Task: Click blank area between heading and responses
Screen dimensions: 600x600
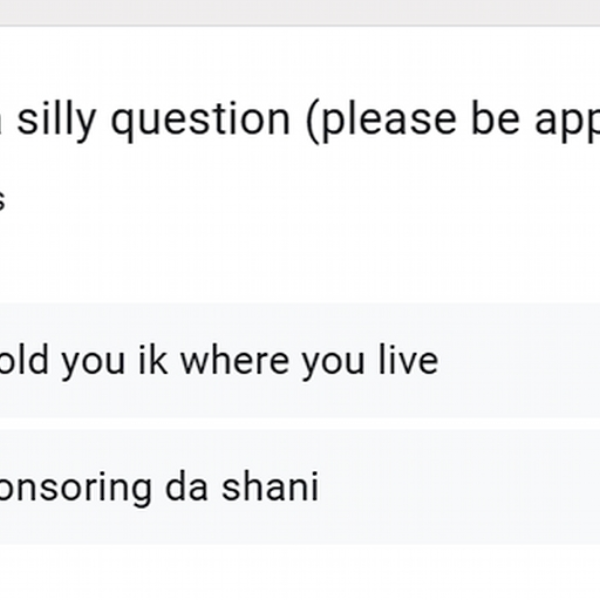Action: click(x=300, y=260)
